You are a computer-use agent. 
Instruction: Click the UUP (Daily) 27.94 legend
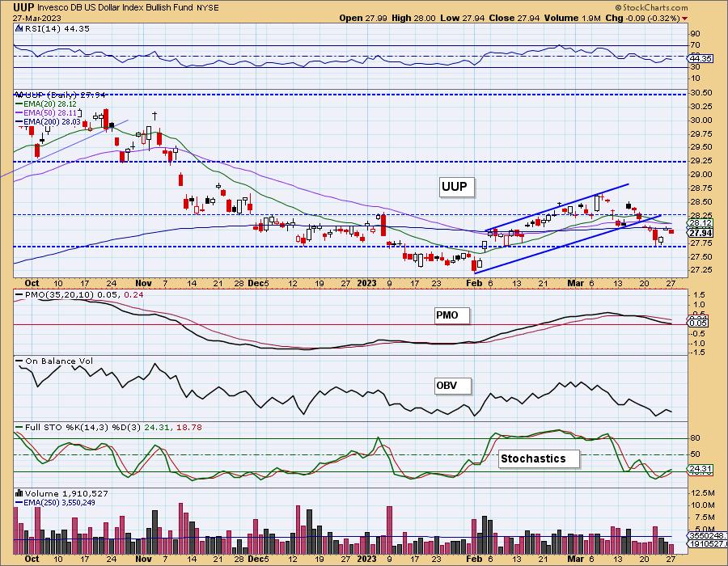coord(64,95)
